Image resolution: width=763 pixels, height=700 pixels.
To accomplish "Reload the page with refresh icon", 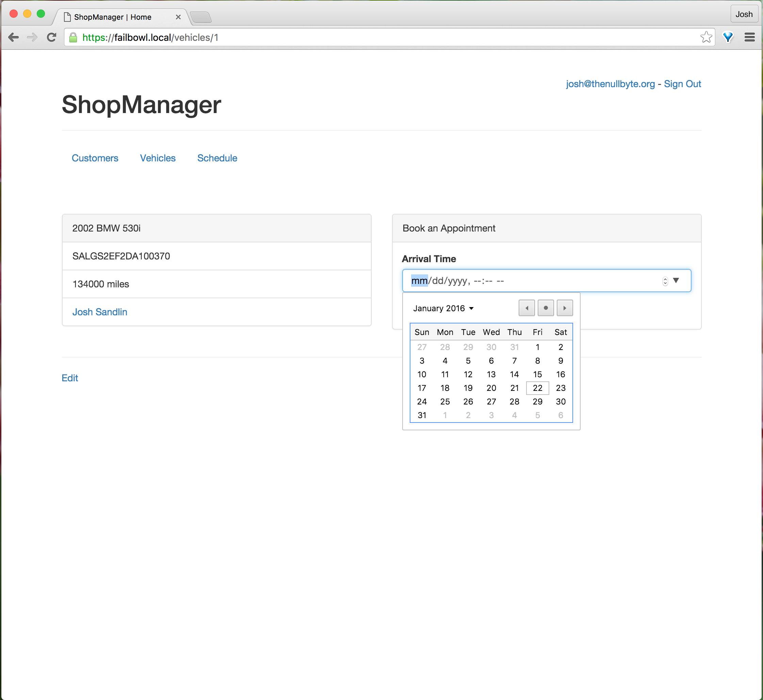I will tap(51, 37).
